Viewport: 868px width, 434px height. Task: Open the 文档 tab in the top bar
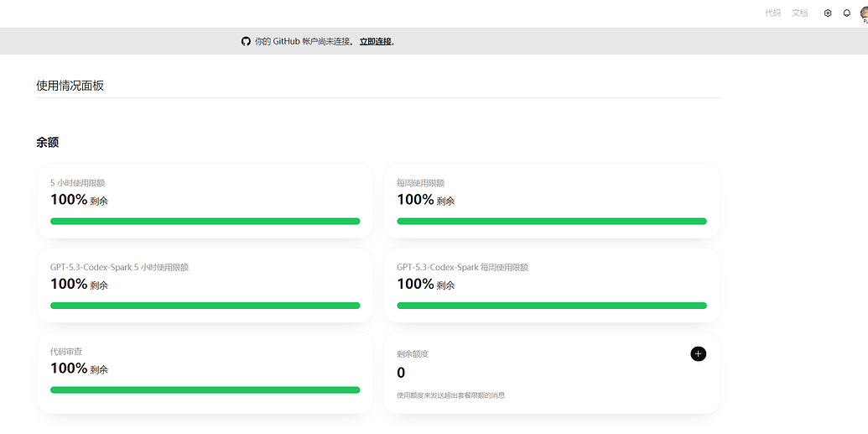point(799,13)
